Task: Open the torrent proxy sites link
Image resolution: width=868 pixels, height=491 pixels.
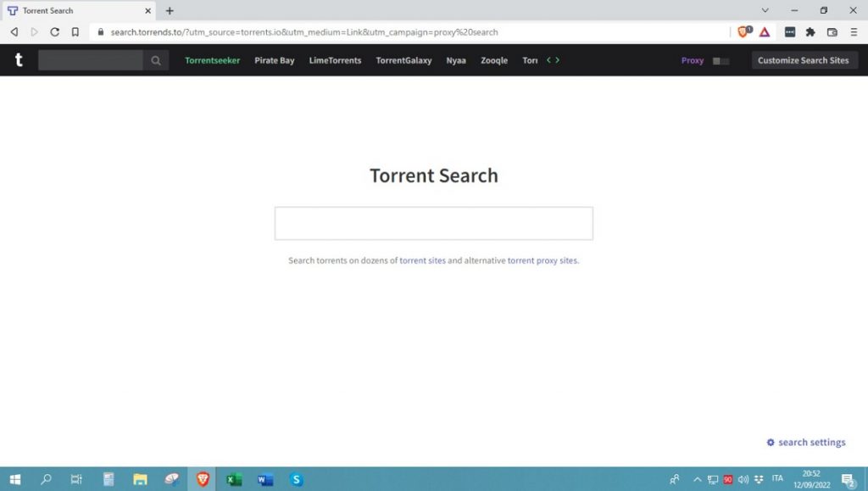Action: [x=542, y=260]
